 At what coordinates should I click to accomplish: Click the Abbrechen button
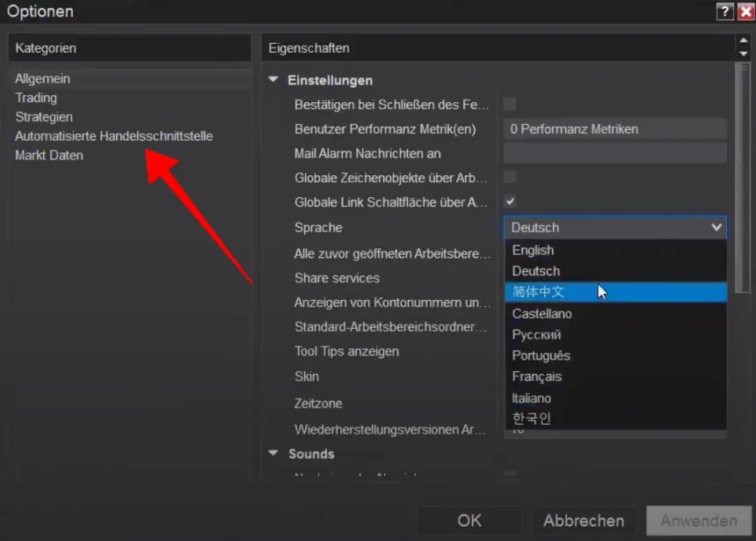click(584, 521)
